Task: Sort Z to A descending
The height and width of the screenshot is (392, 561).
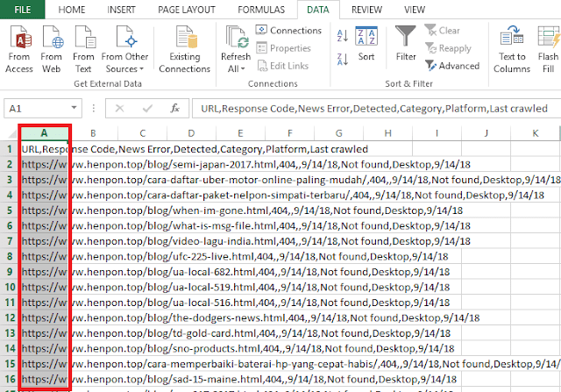Action: click(343, 59)
